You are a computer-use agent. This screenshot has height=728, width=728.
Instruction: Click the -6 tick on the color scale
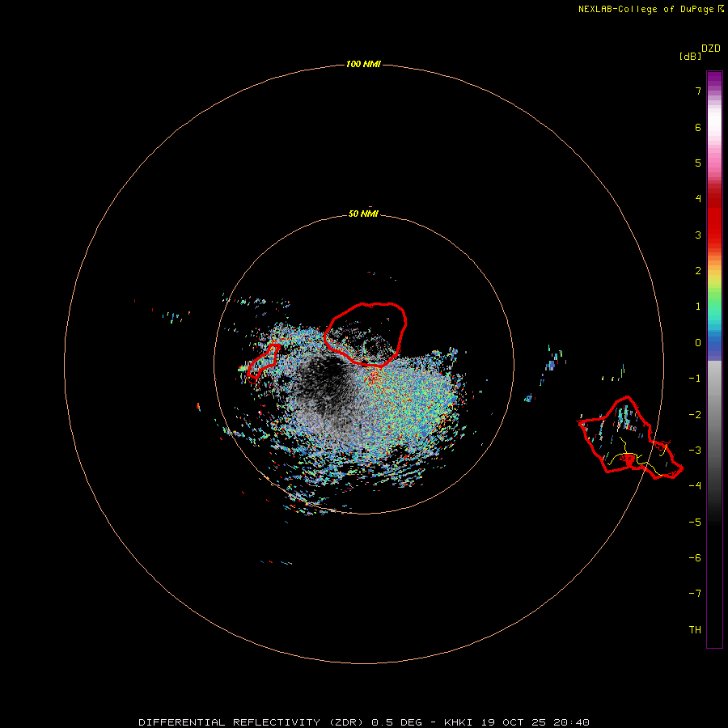(x=695, y=558)
